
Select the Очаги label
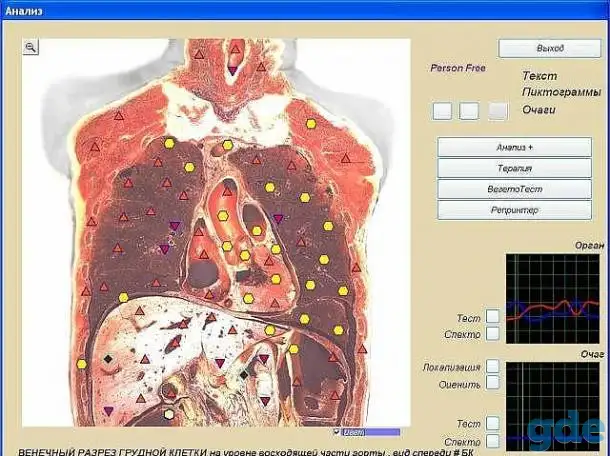point(539,110)
